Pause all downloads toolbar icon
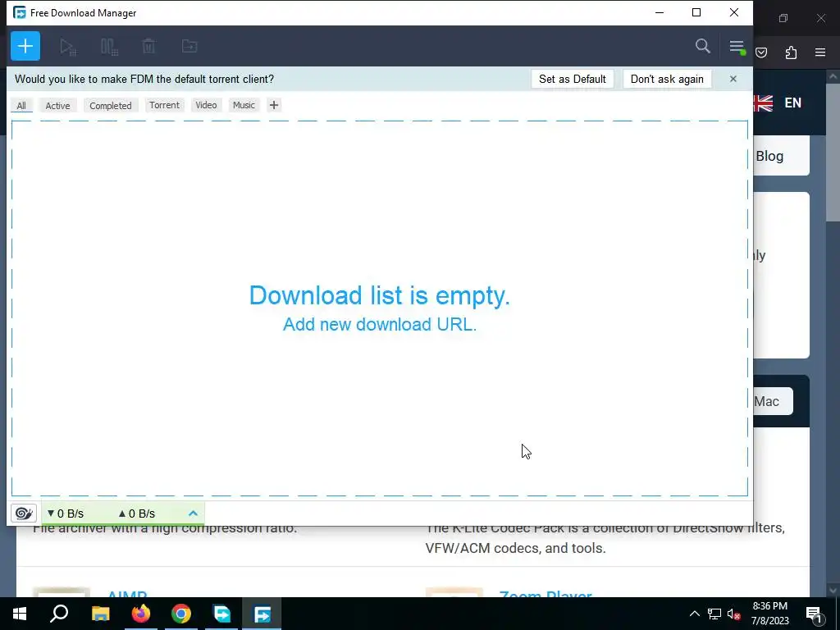Viewport: 840px width, 630px height. coord(109,47)
